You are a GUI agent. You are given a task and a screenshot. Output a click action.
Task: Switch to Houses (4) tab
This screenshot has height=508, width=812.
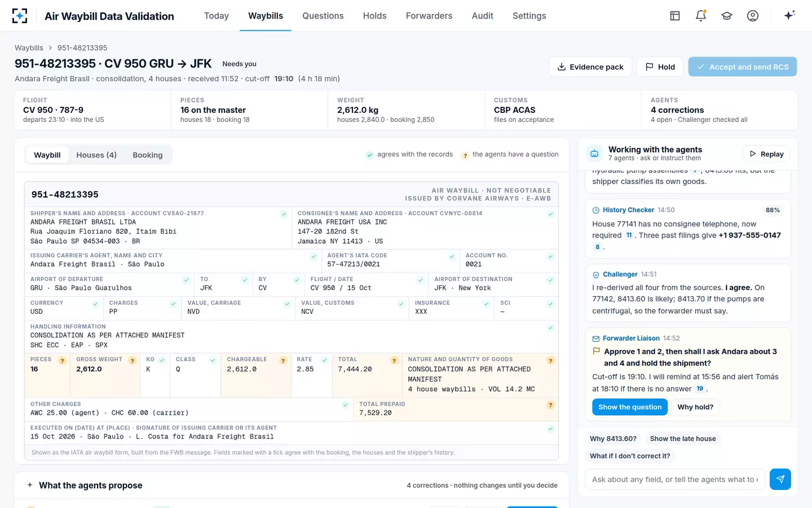click(96, 155)
